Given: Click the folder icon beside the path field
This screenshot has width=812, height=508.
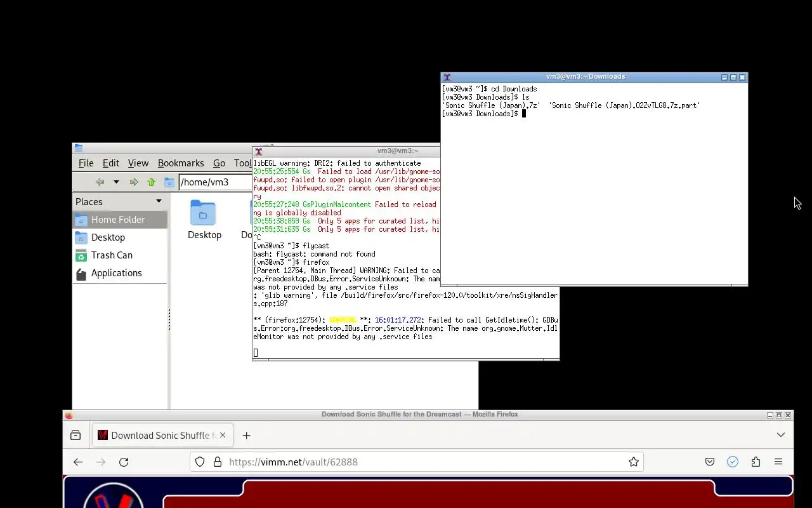Looking at the screenshot, I should [169, 182].
